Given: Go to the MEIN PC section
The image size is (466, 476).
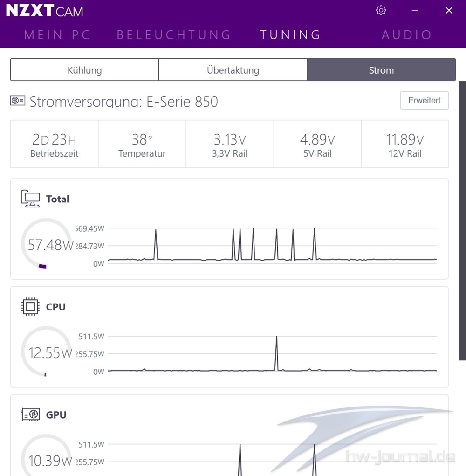Looking at the screenshot, I should pyautogui.click(x=57, y=35).
